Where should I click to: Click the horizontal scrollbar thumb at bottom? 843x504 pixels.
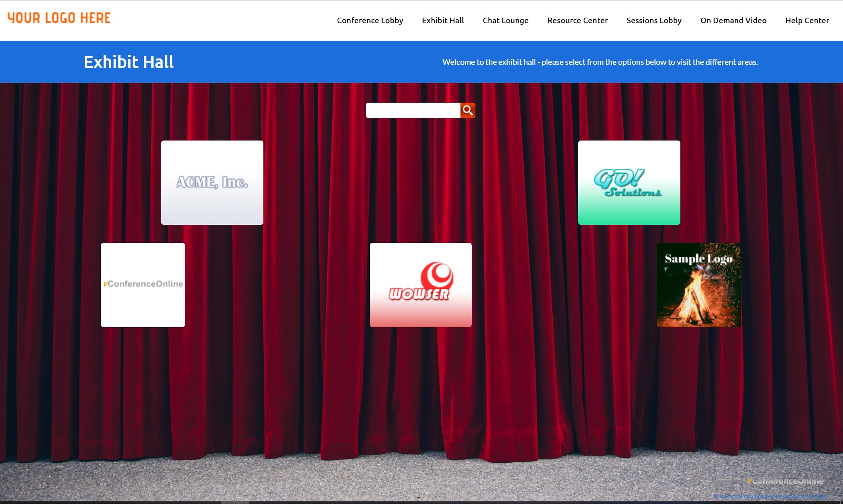point(235,502)
